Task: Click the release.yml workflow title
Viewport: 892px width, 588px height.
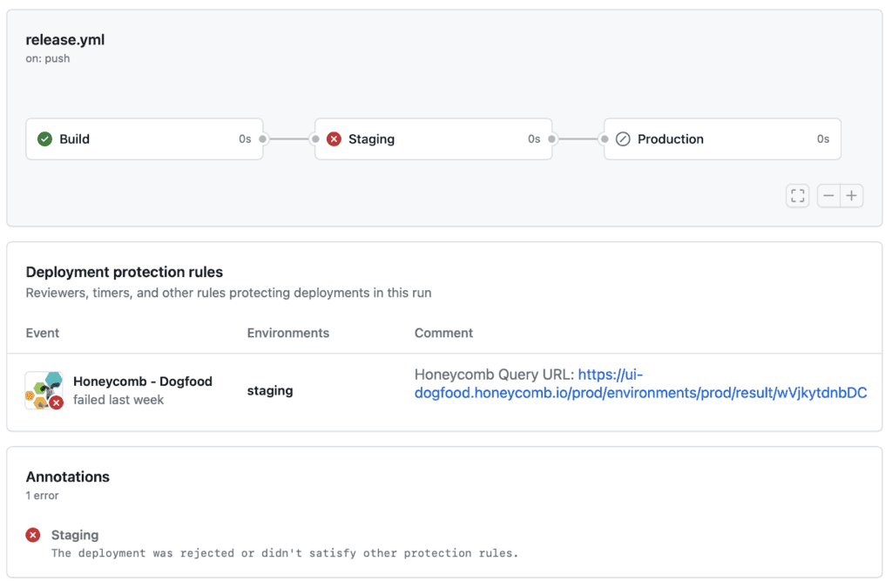Action: [x=65, y=39]
